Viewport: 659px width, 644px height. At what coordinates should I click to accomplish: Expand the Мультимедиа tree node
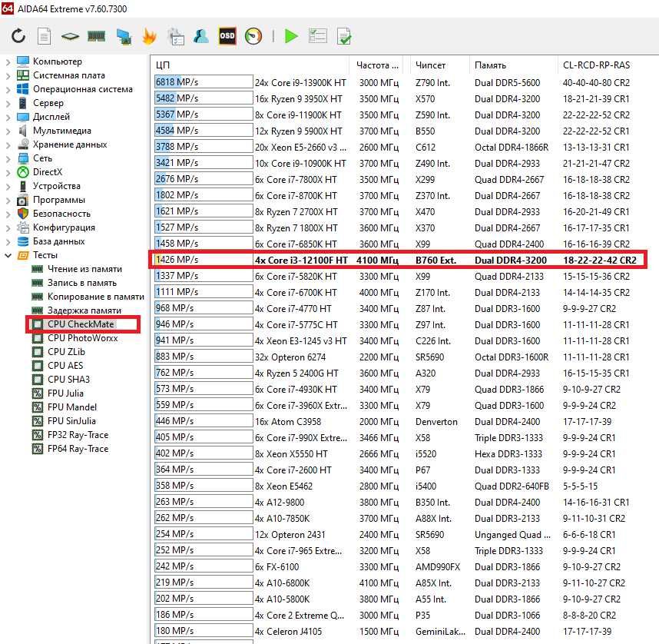point(8,131)
